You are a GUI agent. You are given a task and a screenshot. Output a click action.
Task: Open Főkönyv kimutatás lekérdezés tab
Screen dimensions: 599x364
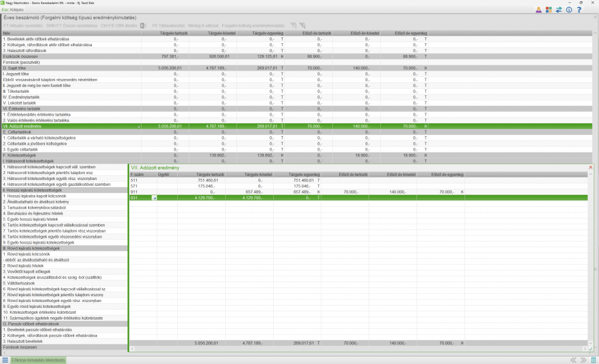click(x=38, y=360)
